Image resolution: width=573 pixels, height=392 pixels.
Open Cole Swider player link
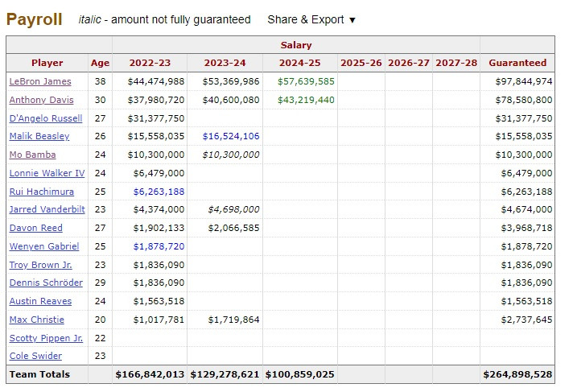[35, 356]
